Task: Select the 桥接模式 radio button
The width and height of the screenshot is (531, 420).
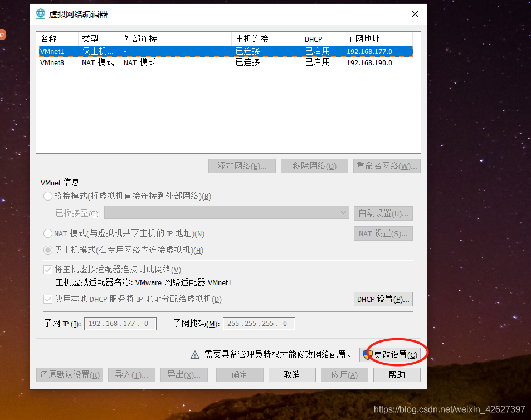Action: click(x=48, y=196)
